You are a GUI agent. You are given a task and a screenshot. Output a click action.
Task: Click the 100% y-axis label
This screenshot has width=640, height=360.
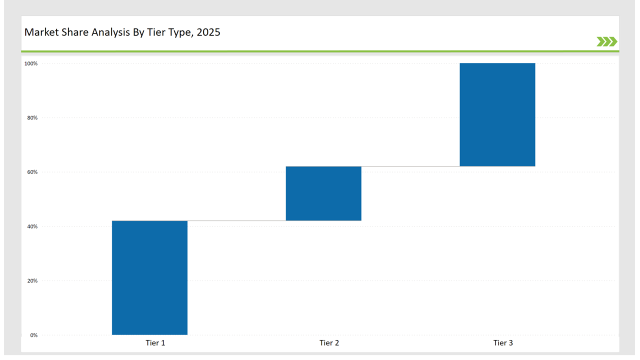31,64
